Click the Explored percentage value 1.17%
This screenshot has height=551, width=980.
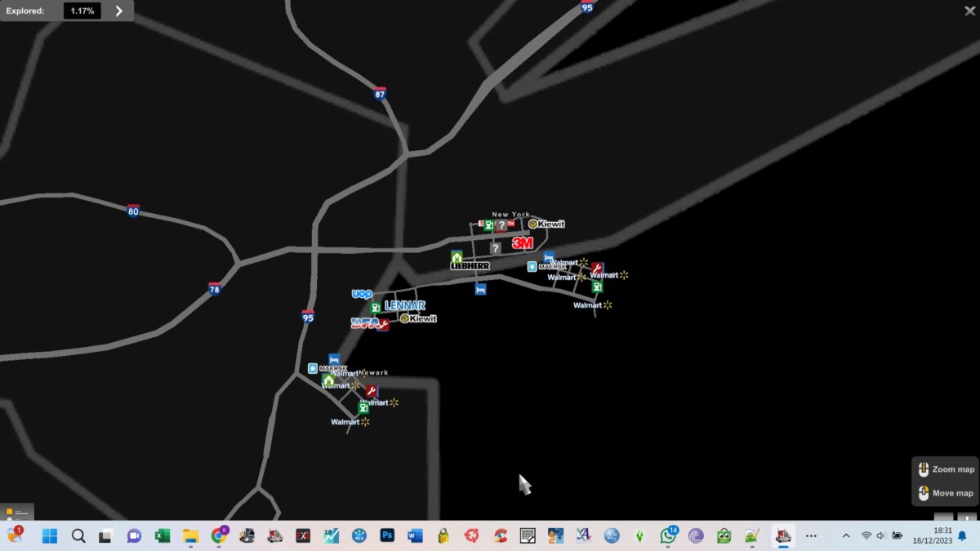82,11
